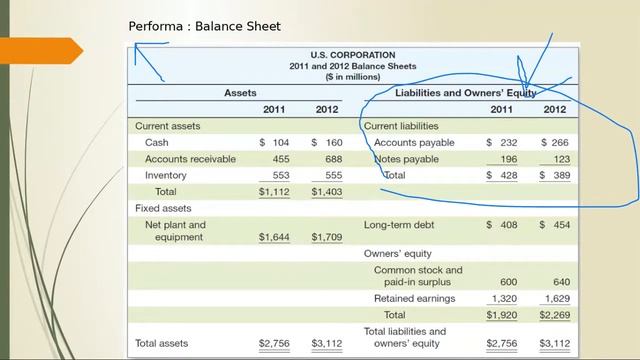
Task: Click the 2011 heading under Liabilities and Owners' Equity
Action: click(501, 109)
